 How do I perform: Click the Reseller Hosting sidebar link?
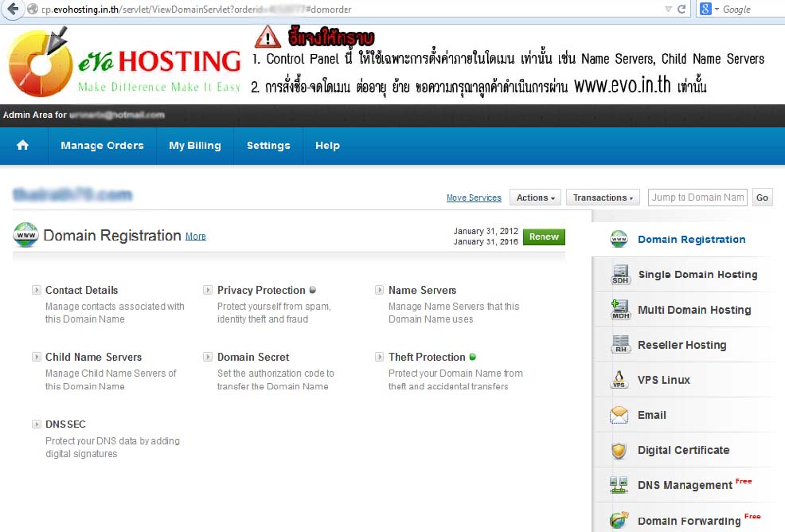pyautogui.click(x=682, y=345)
